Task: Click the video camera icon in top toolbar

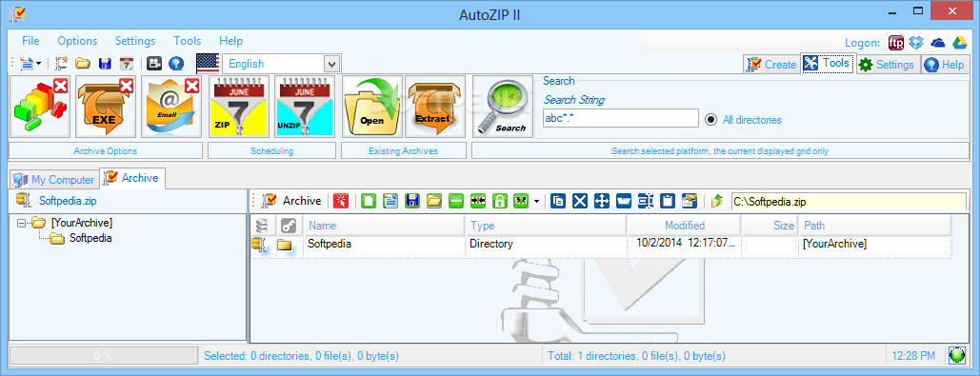Action: [153, 63]
